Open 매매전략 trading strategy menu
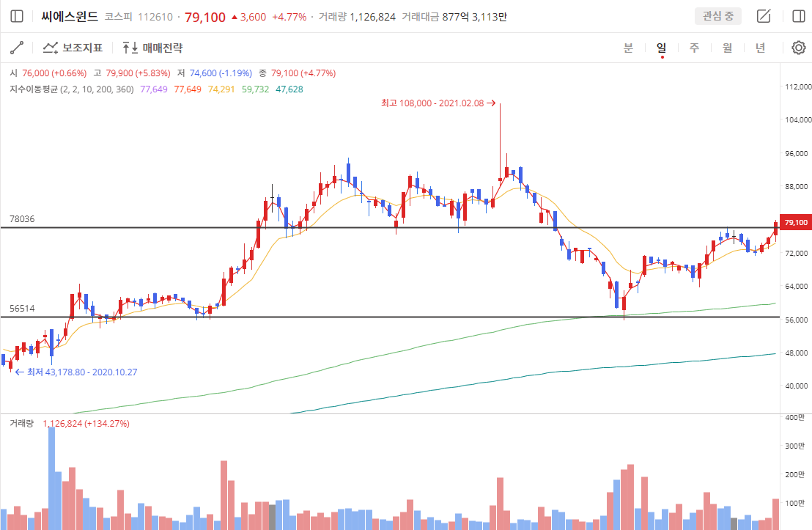This screenshot has width=812, height=530. [x=152, y=48]
